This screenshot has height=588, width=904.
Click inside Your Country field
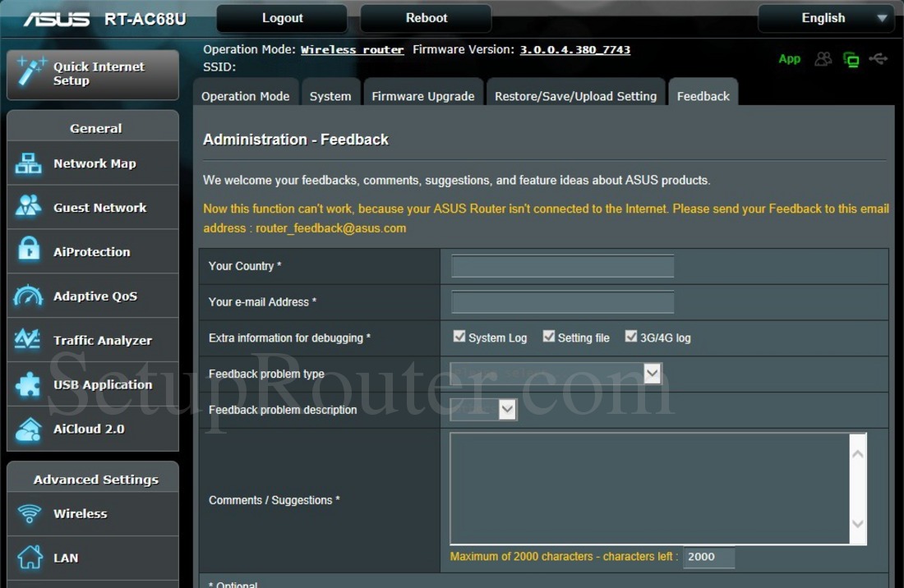tap(562, 266)
